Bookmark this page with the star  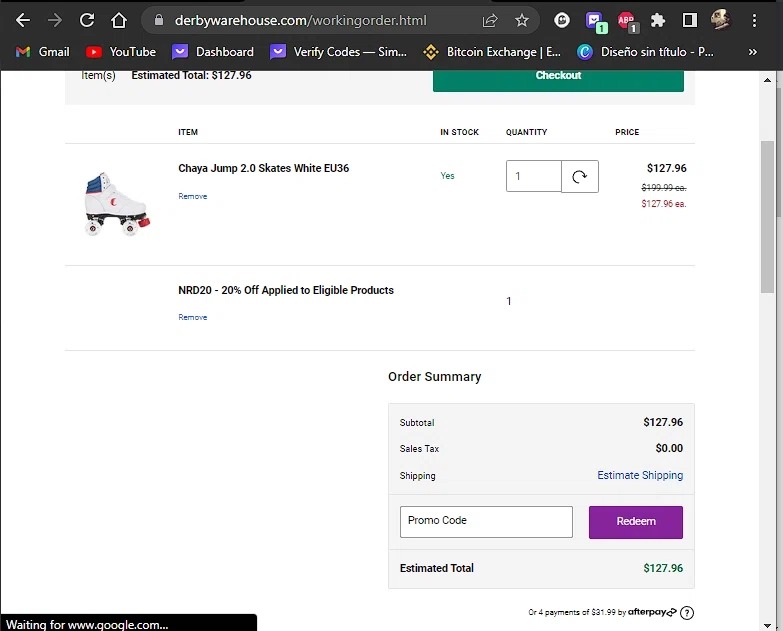pos(522,20)
